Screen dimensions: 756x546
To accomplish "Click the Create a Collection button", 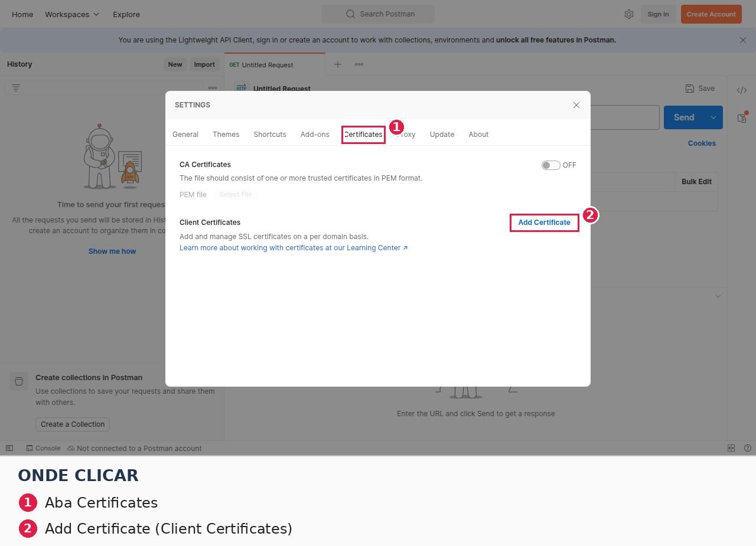I will click(73, 424).
